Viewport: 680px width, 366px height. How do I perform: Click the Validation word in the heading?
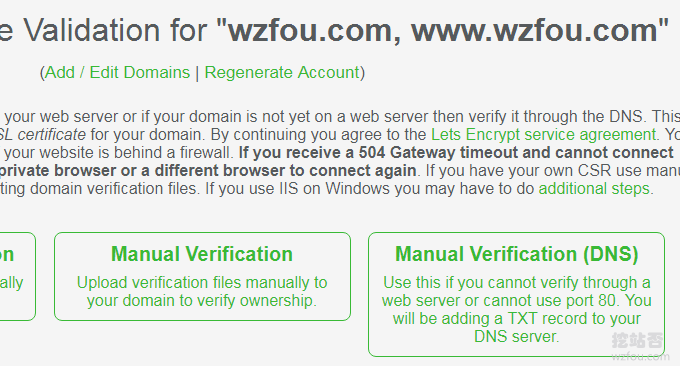pos(92,30)
